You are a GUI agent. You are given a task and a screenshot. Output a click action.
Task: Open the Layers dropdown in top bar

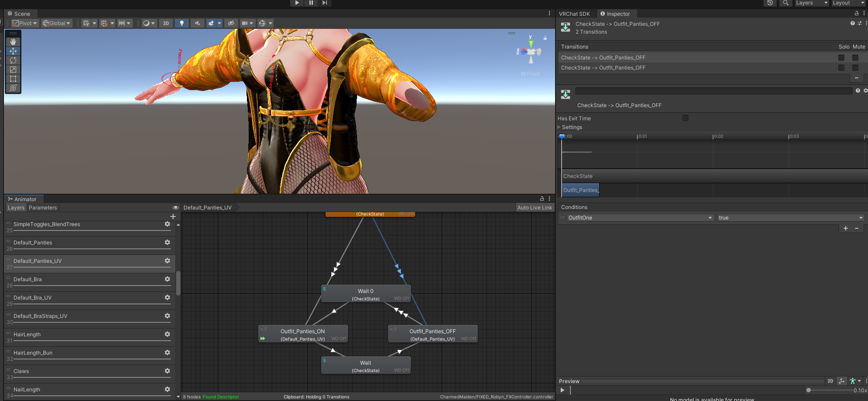(x=811, y=3)
